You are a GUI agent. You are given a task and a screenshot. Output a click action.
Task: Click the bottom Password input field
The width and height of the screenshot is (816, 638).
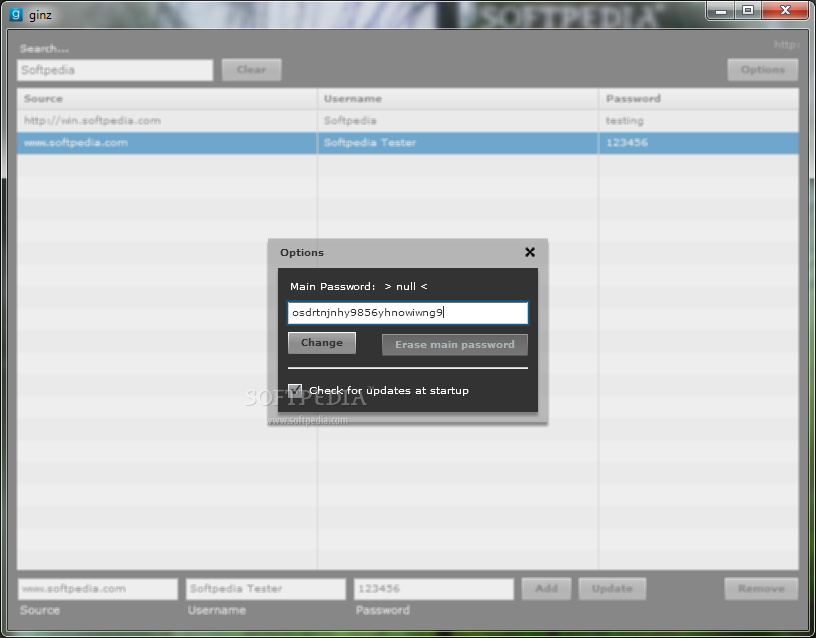point(434,589)
